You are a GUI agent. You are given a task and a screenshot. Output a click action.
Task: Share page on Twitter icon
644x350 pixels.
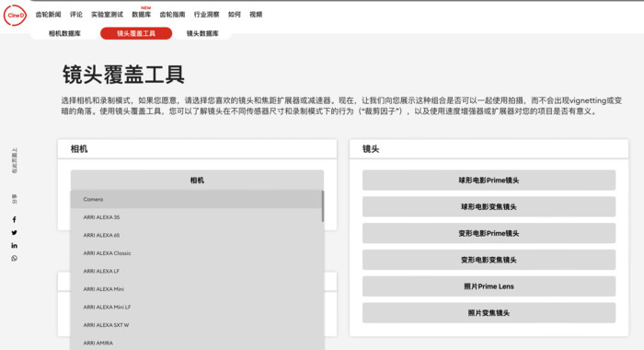click(x=15, y=232)
